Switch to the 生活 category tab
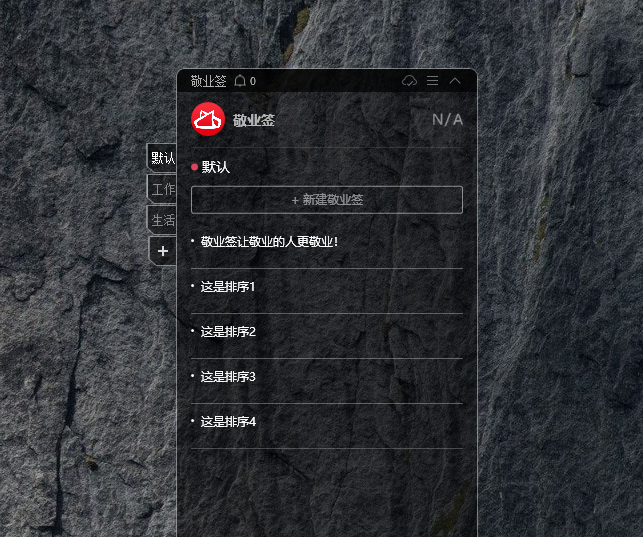The width and height of the screenshot is (643, 537). click(x=162, y=220)
